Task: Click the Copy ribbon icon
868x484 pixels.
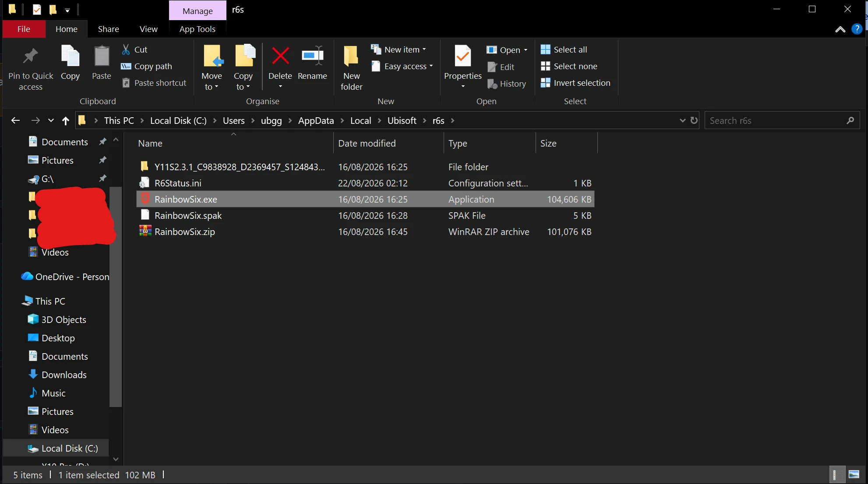Action: pos(70,56)
